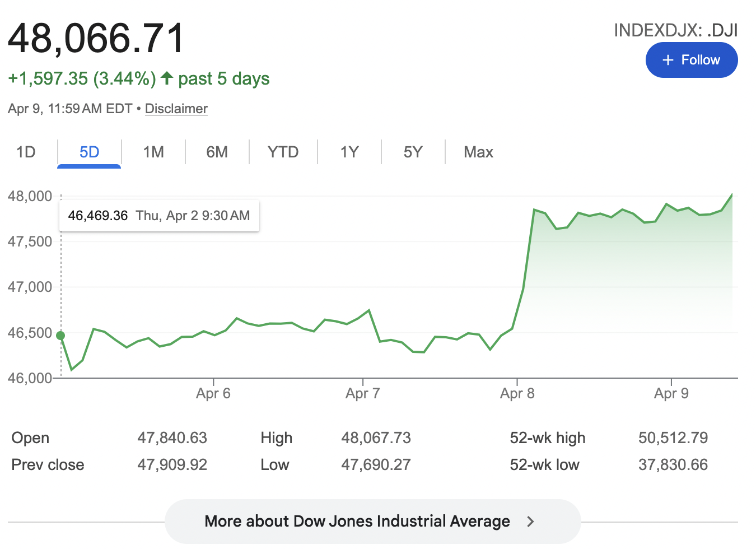Click the chevron arrow after Dow Jones Industrial Average
The height and width of the screenshot is (549, 756).
(530, 522)
